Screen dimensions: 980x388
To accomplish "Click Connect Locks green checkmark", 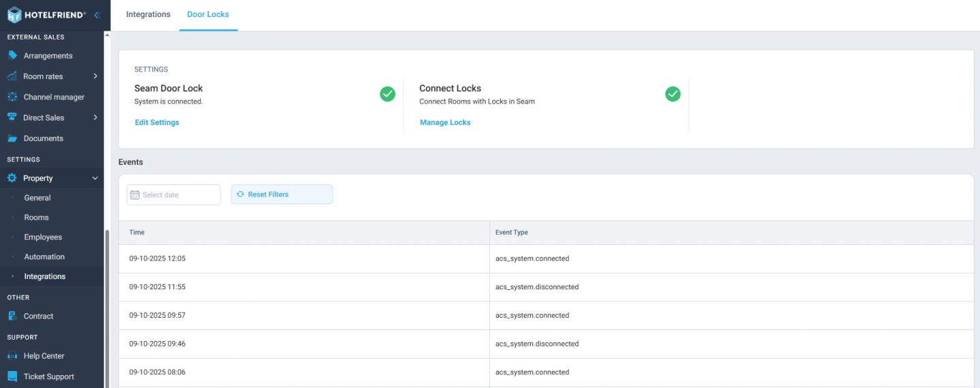I will (672, 94).
